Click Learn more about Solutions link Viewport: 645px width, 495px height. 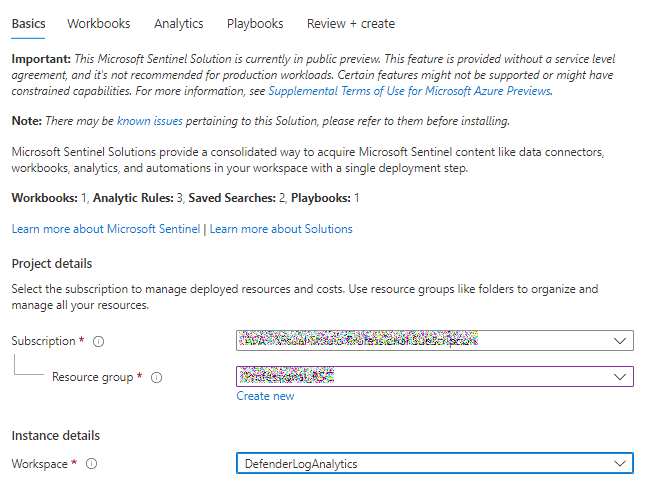281,229
